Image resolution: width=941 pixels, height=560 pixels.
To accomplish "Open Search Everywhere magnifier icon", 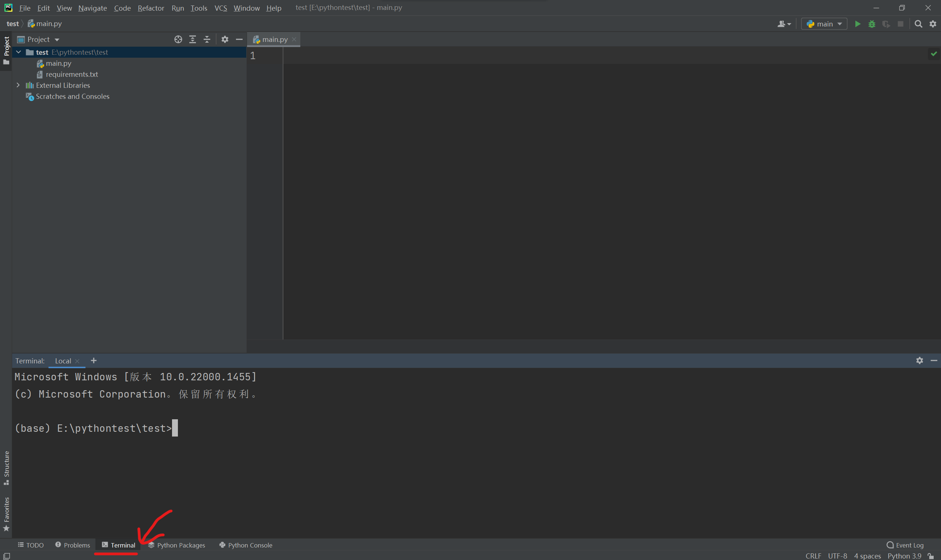I will click(919, 24).
